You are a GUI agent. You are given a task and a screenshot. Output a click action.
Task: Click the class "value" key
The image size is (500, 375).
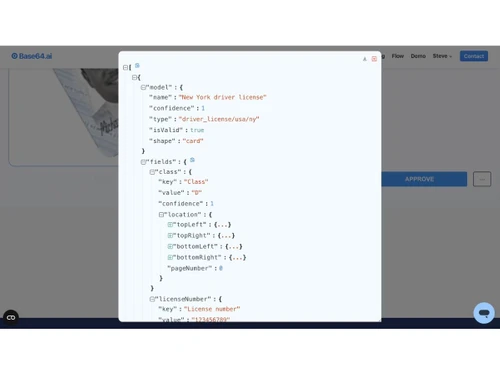(171, 193)
